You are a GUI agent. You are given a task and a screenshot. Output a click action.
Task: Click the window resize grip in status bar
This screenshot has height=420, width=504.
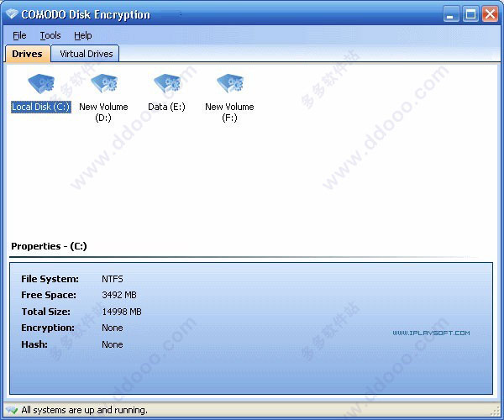tap(496, 411)
